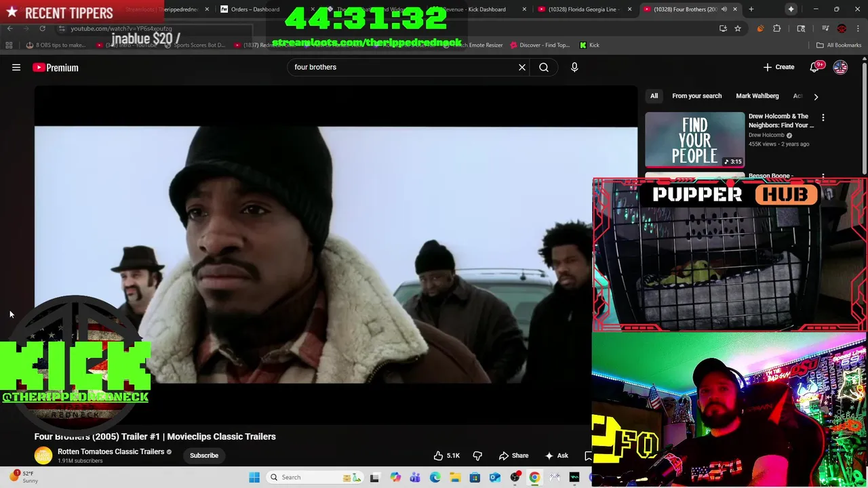The width and height of the screenshot is (868, 488).
Task: Open the All Bookmarks folder
Action: pos(839,45)
